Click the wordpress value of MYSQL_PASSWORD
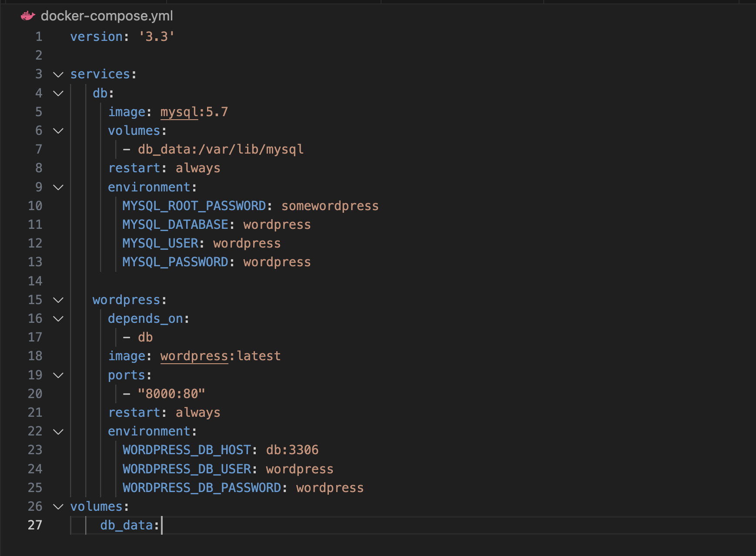The width and height of the screenshot is (756, 556). pos(277,262)
